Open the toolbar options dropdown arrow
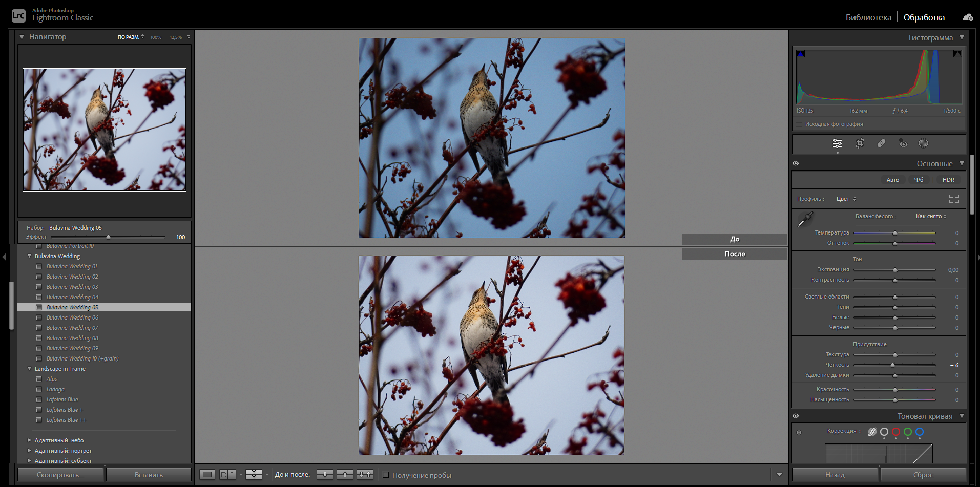Image resolution: width=980 pixels, height=487 pixels. (x=779, y=475)
